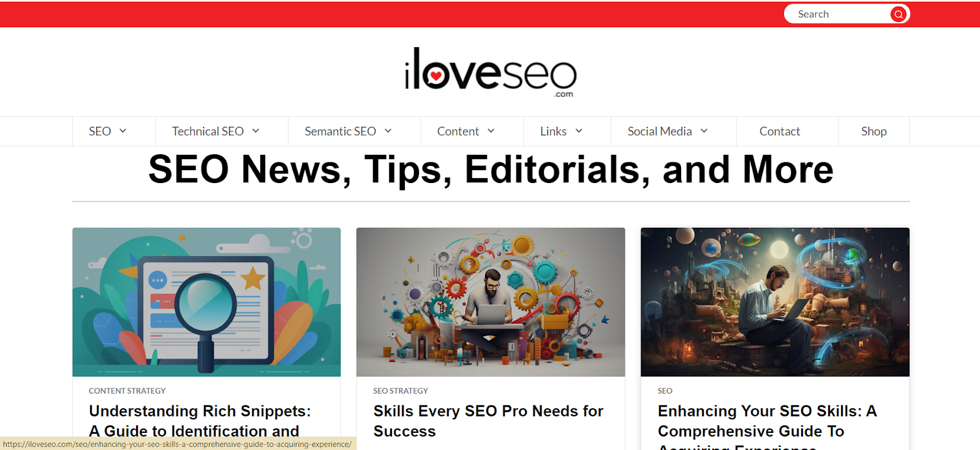Select the SEO STRATEGY category label
The image size is (980, 450).
401,391
